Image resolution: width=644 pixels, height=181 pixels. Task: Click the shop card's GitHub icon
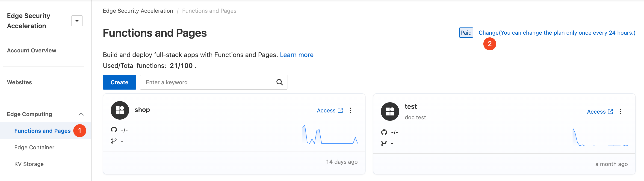(114, 130)
